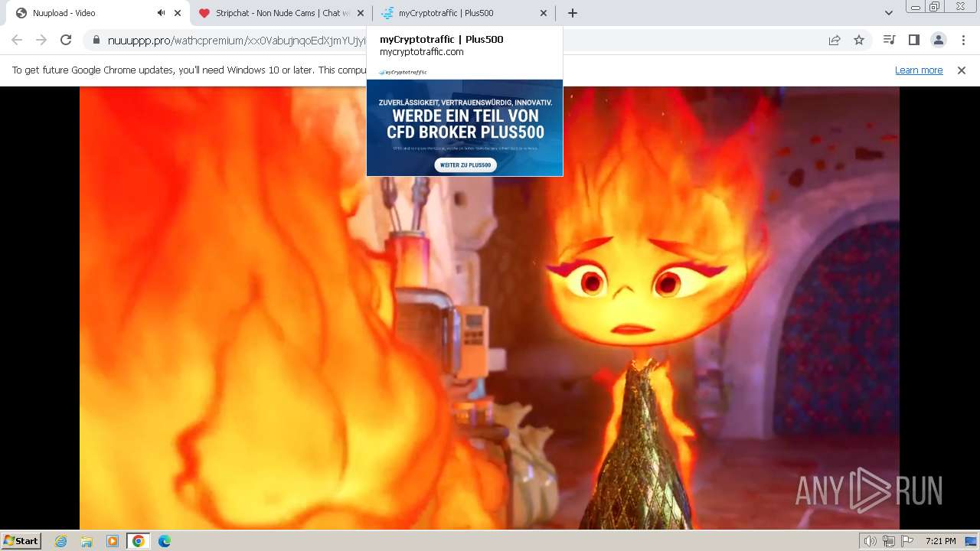Click the 7:21 PM taskbar clock
Screen dimensions: 980x551
coord(940,541)
